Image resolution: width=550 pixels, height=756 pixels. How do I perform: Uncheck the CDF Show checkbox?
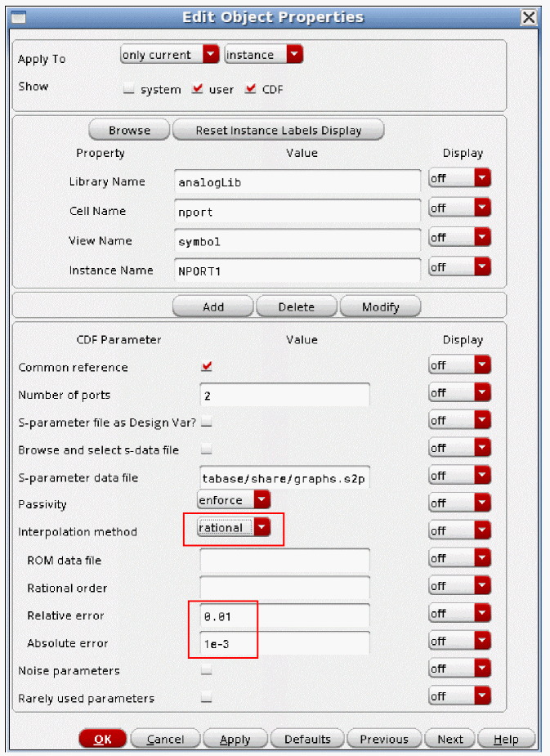(x=250, y=89)
